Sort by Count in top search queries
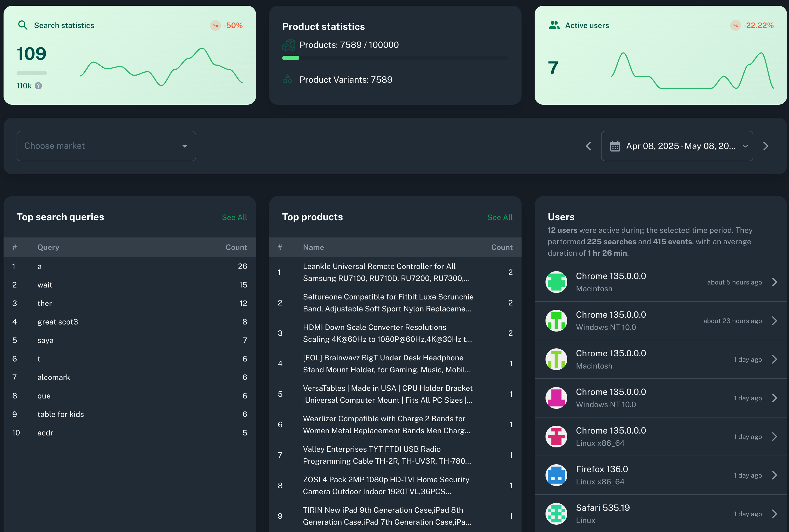This screenshot has width=789, height=532. pos(236,247)
